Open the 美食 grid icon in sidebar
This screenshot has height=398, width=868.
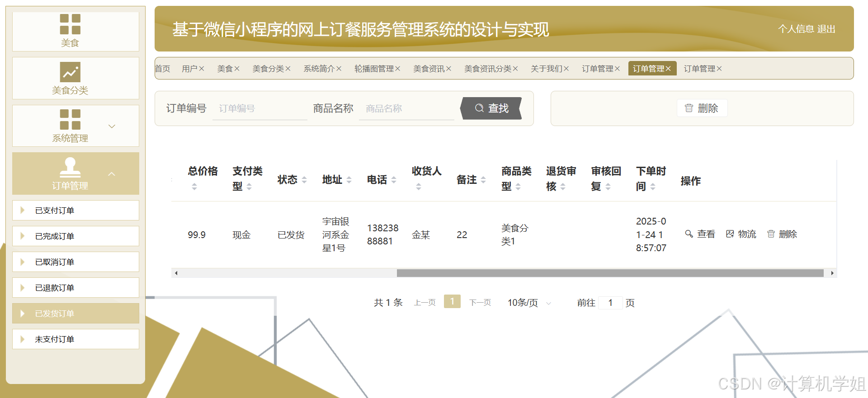tap(70, 24)
